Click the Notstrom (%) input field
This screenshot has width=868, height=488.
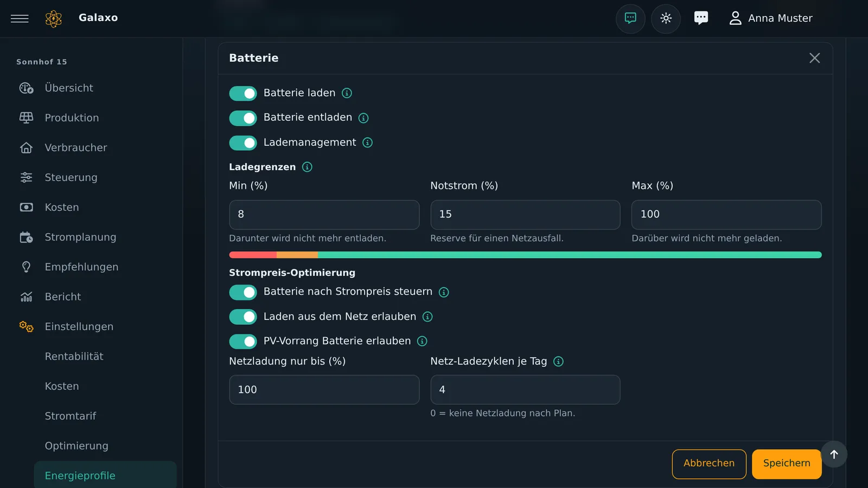coord(525,215)
